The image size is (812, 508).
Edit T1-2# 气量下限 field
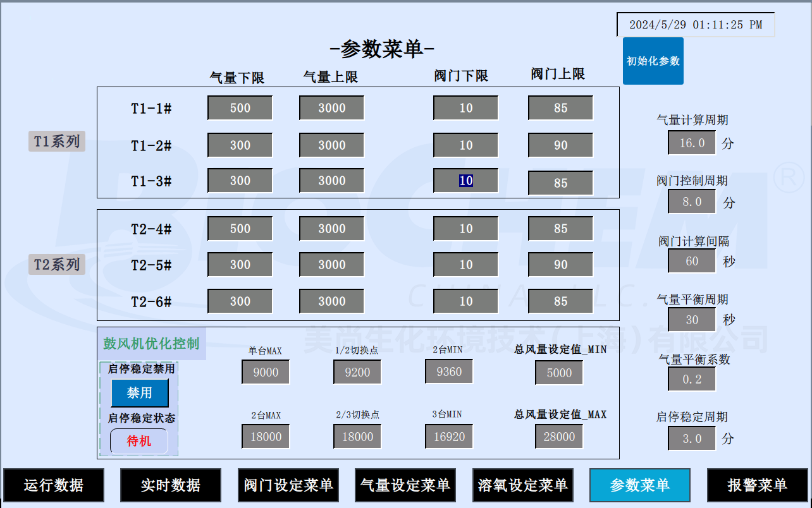tap(240, 145)
